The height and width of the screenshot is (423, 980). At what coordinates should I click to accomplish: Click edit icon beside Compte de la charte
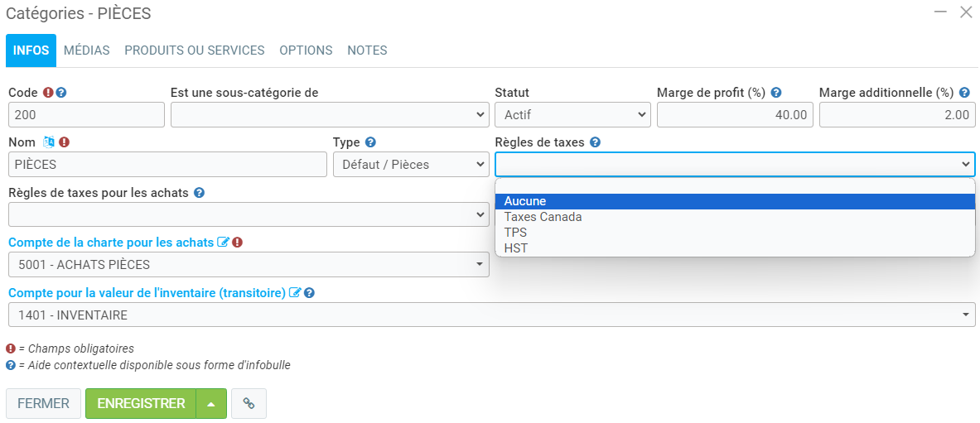[223, 243]
